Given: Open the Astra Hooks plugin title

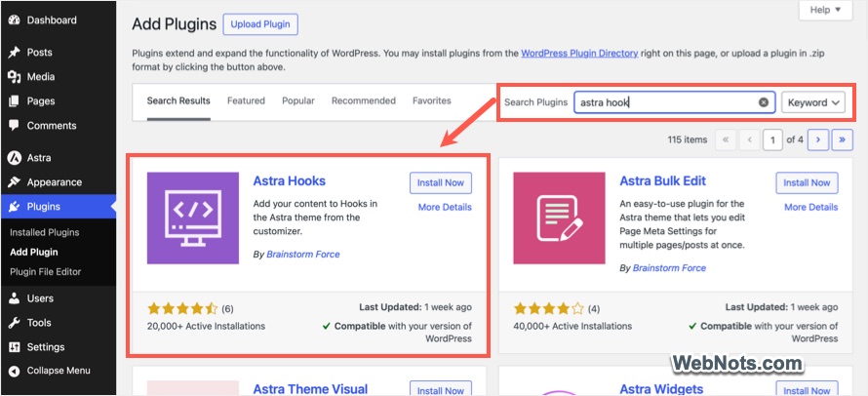Looking at the screenshot, I should [x=290, y=181].
